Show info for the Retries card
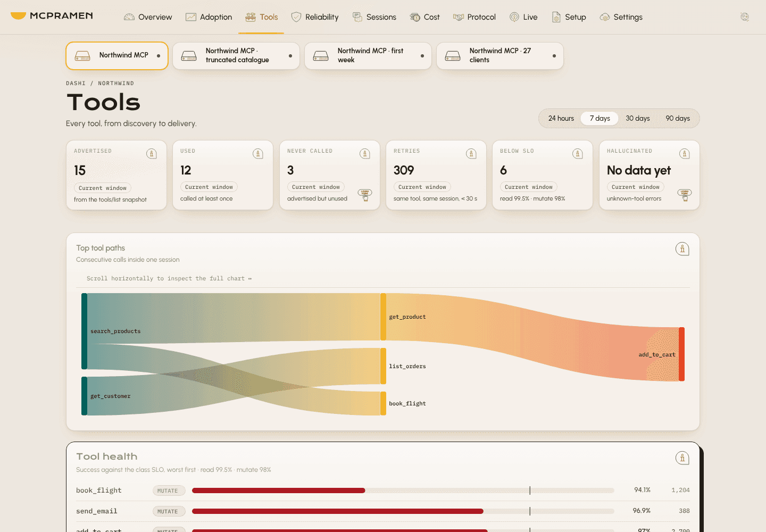766x532 pixels. point(471,154)
